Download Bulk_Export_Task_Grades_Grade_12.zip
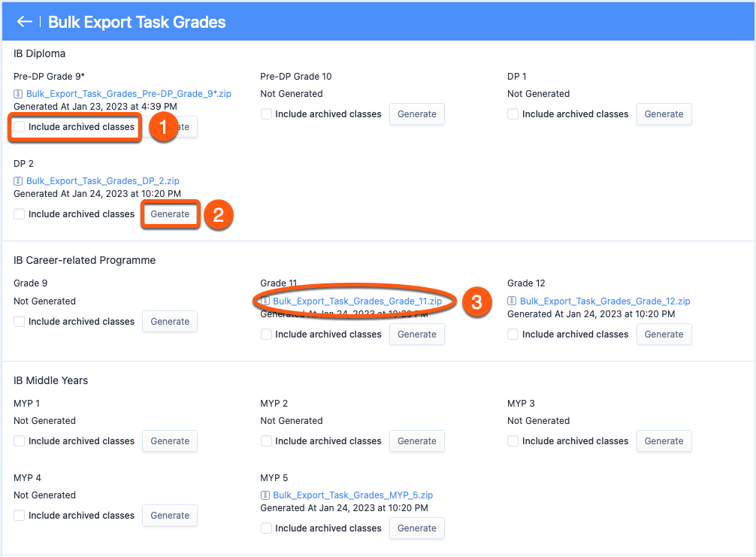Screen dimensions: 756x557 [605, 301]
